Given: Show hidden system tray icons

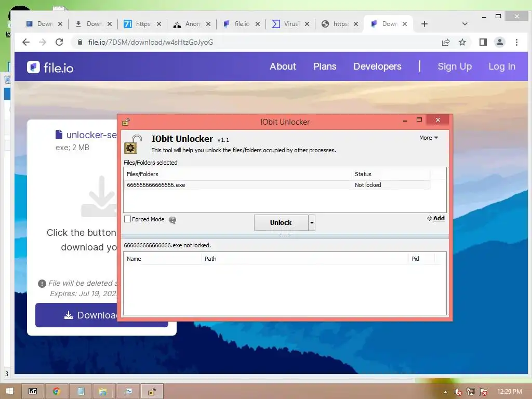Looking at the screenshot, I should coord(445,392).
